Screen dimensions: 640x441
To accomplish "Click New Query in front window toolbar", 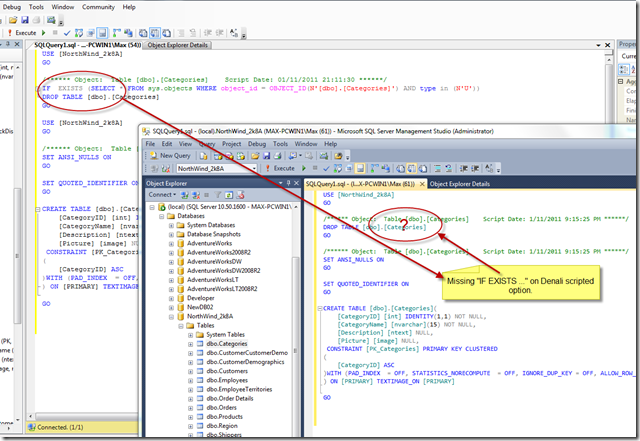I will coord(170,156).
